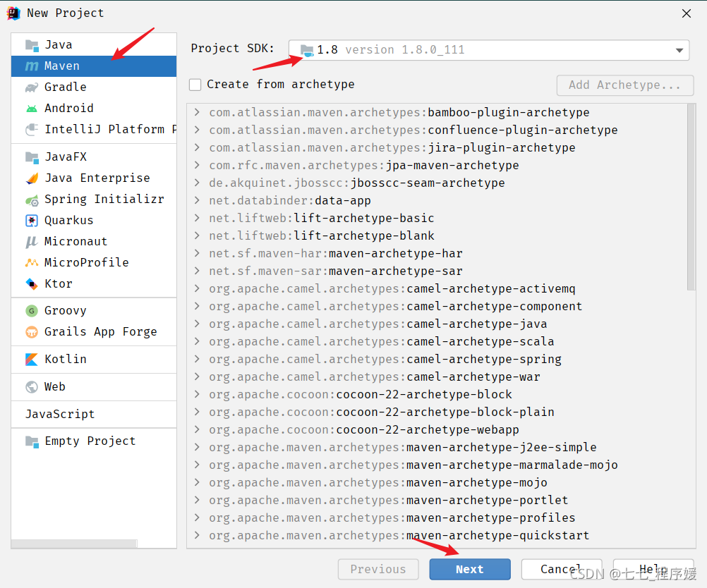The image size is (707, 588).
Task: Click the Help button
Action: pyautogui.click(x=653, y=570)
